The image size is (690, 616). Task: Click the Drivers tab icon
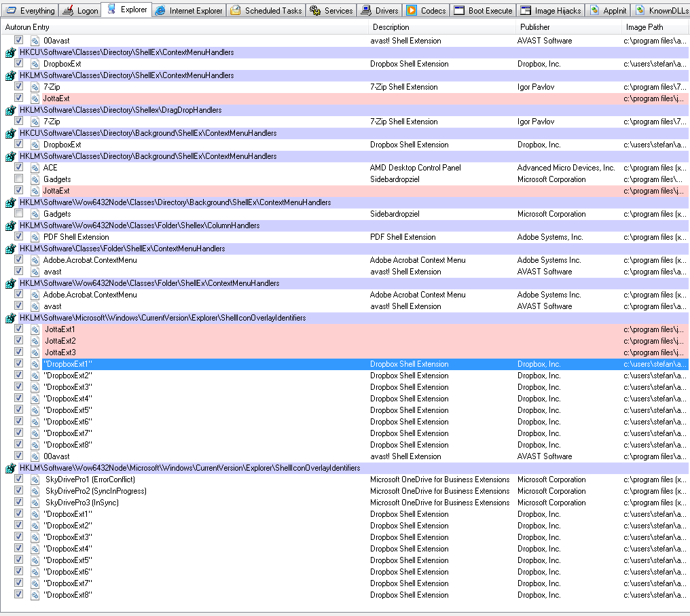(366, 11)
